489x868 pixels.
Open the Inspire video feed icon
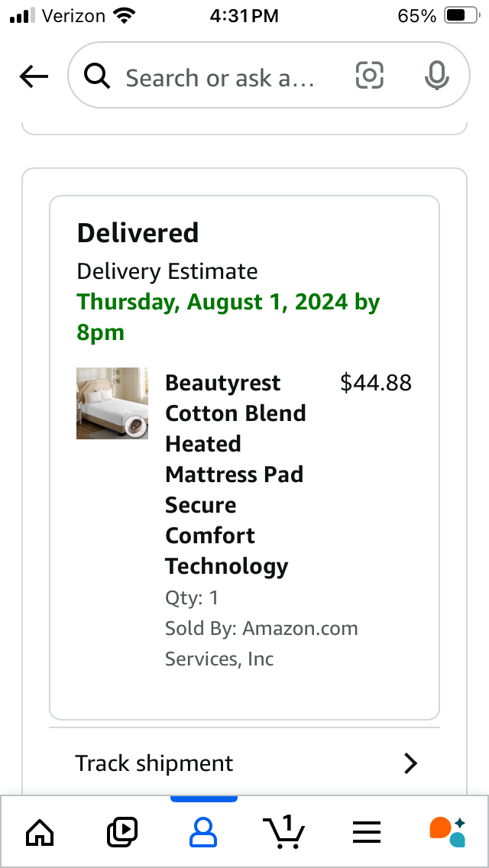121,832
